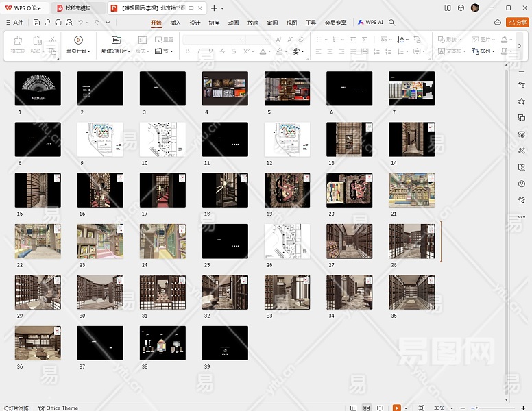Viewport: 532px width, 411px height.
Task: Click the help question mark in right sidebar
Action: [522, 183]
